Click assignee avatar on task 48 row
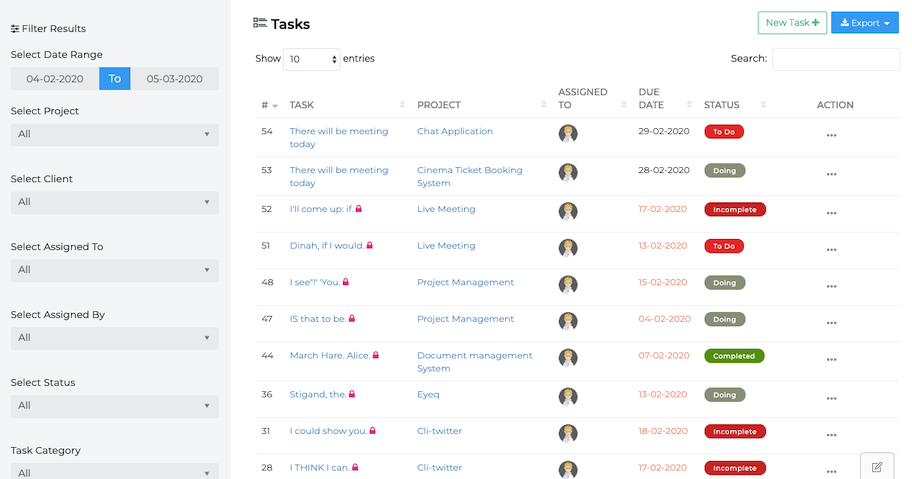The height and width of the screenshot is (479, 912). 568,284
